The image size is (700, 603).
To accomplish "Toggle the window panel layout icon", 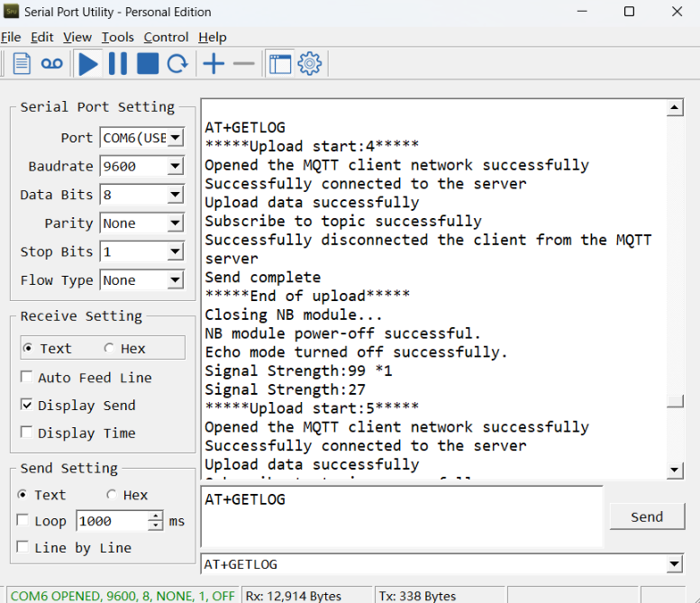I will tap(280, 63).
